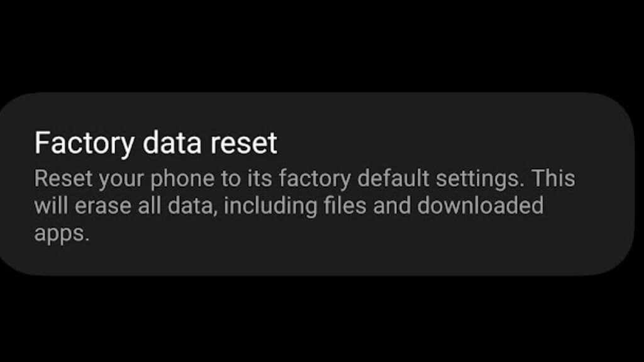Tap the word "erase" in the description

(104, 206)
